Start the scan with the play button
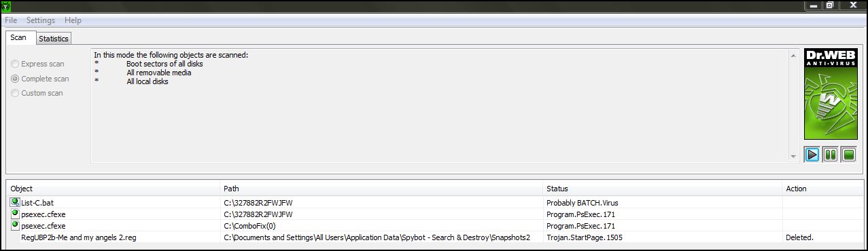Screen dimensions: 868x251 812,155
